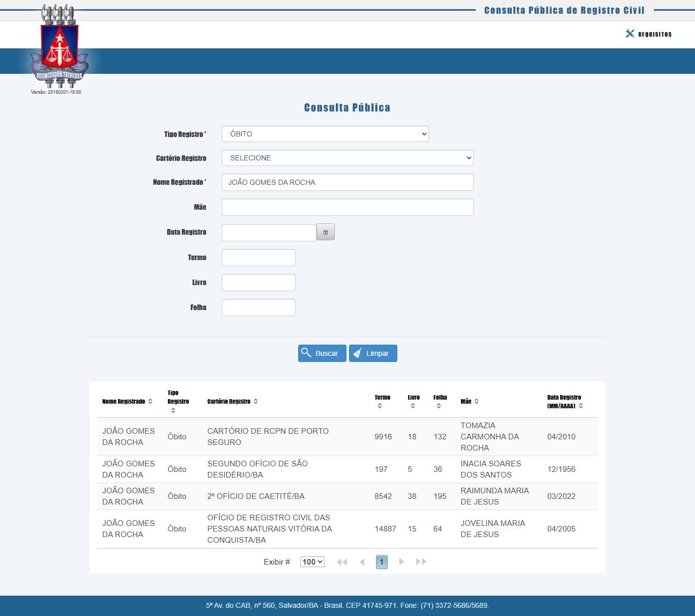Clear the form with Limpar button
The height and width of the screenshot is (616, 695).
click(x=373, y=353)
